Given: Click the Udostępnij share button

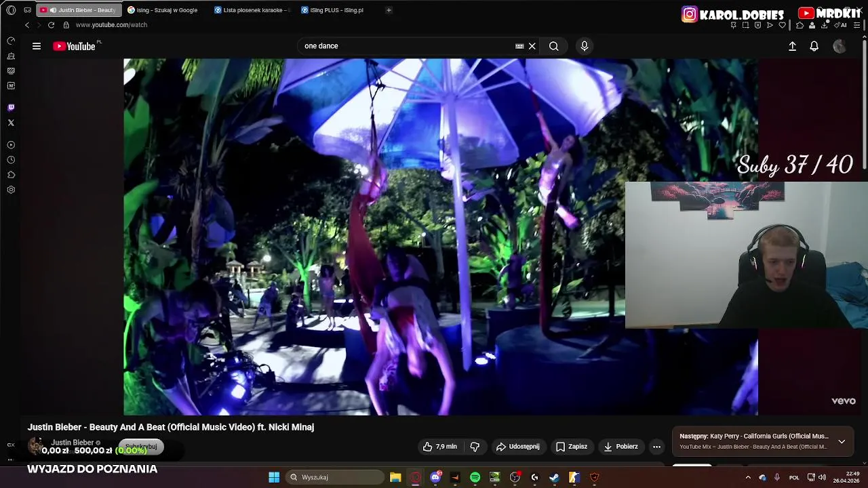Looking at the screenshot, I should [x=518, y=447].
